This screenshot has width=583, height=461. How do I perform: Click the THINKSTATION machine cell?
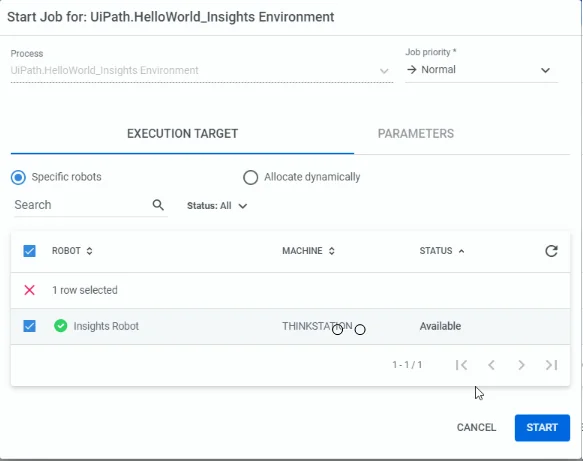pyautogui.click(x=317, y=326)
